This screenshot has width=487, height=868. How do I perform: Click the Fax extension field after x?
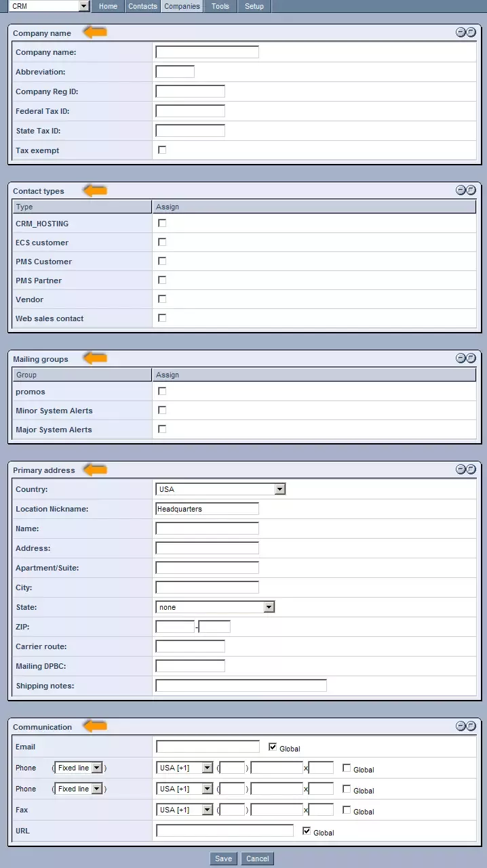click(321, 810)
